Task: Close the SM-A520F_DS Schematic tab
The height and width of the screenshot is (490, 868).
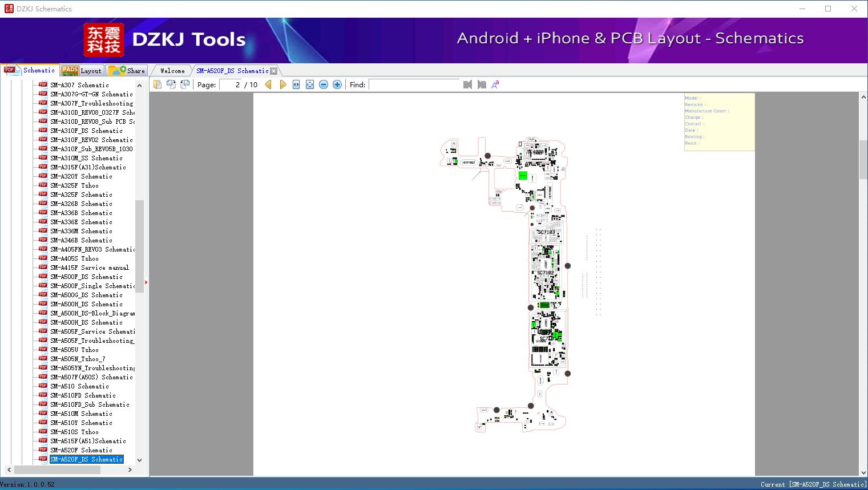Action: 273,71
